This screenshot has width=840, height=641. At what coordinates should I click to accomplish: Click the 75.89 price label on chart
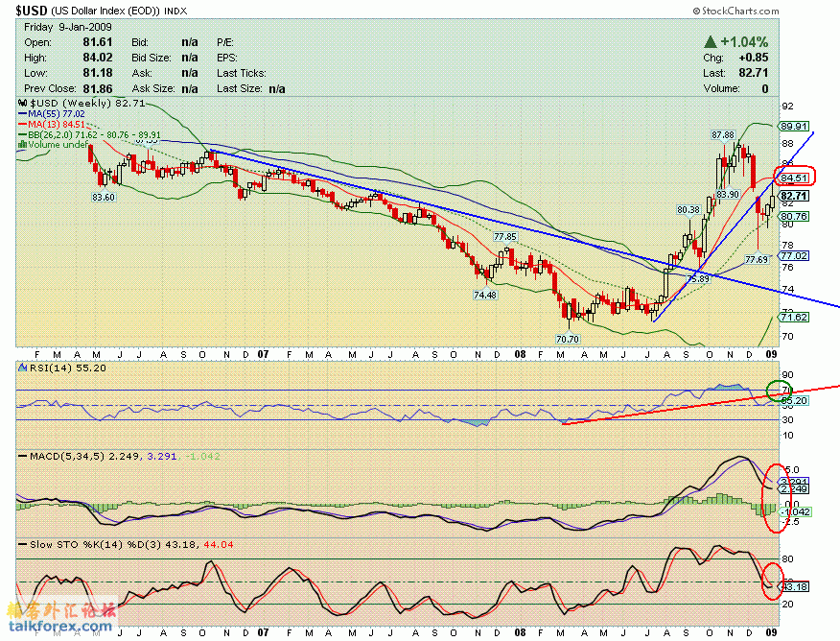[x=698, y=278]
